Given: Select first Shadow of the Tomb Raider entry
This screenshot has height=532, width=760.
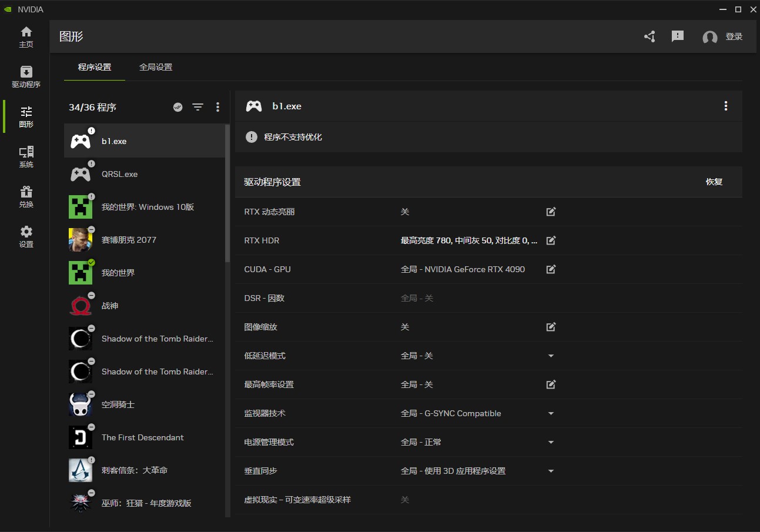Looking at the screenshot, I should point(145,339).
